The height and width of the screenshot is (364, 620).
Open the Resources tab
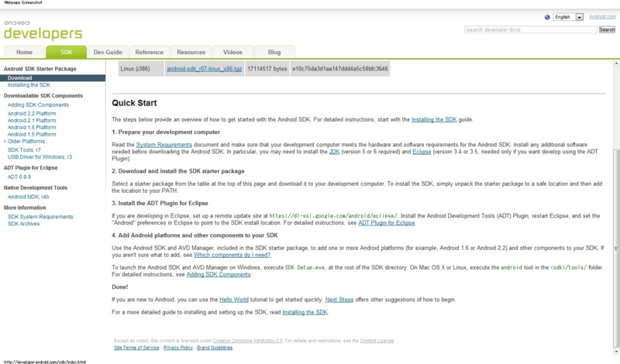(191, 52)
